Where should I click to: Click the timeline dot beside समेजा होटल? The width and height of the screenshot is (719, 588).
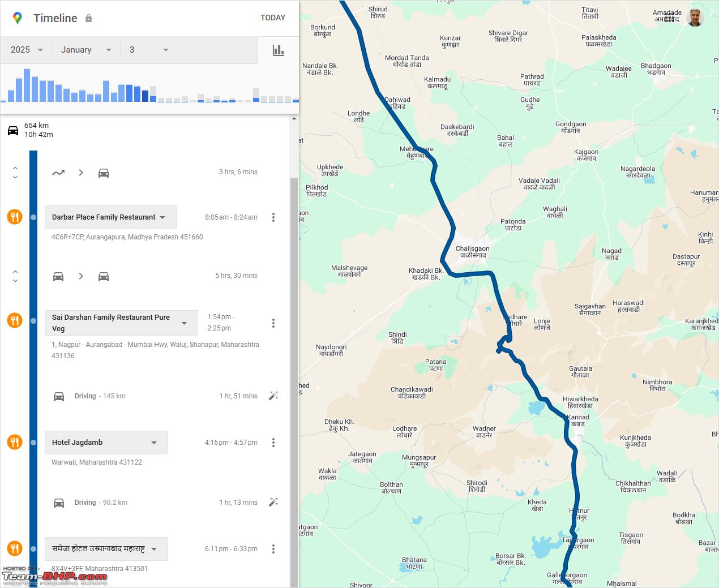tap(33, 549)
